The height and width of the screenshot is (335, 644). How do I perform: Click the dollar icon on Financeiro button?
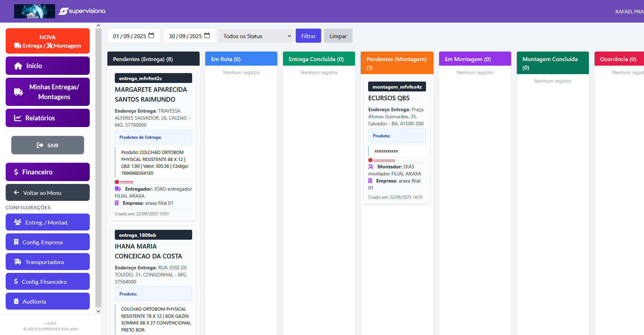point(16,172)
